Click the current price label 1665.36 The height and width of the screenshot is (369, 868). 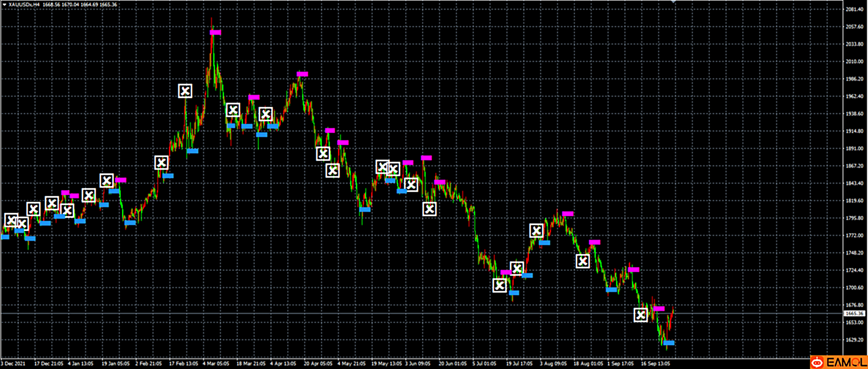[x=854, y=313]
